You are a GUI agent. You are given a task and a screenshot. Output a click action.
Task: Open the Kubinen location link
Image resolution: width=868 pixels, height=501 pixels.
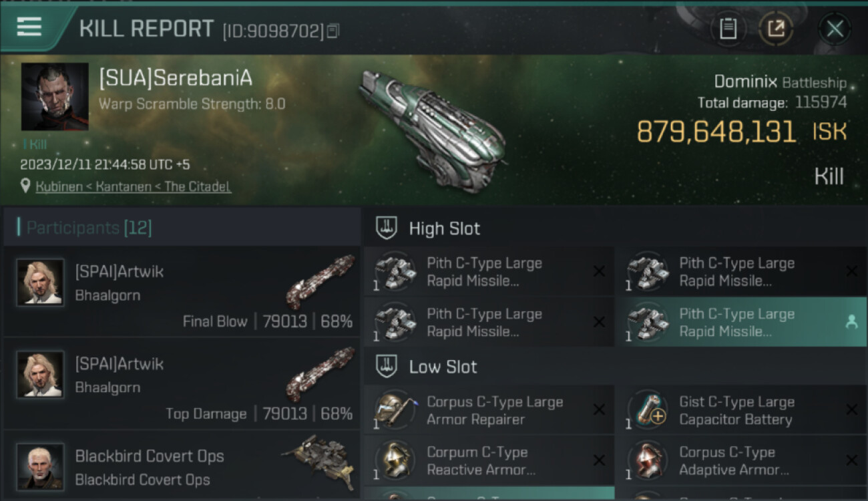click(134, 186)
